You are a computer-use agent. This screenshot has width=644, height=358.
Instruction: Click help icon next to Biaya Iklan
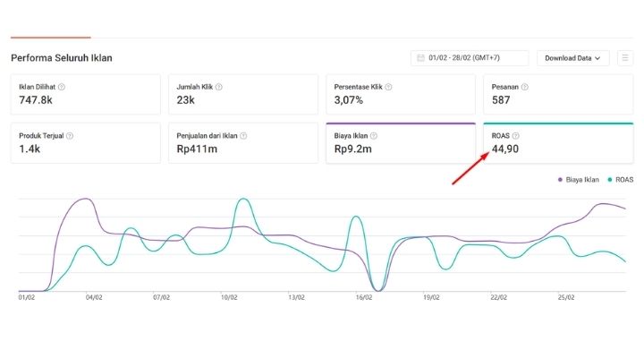click(374, 136)
